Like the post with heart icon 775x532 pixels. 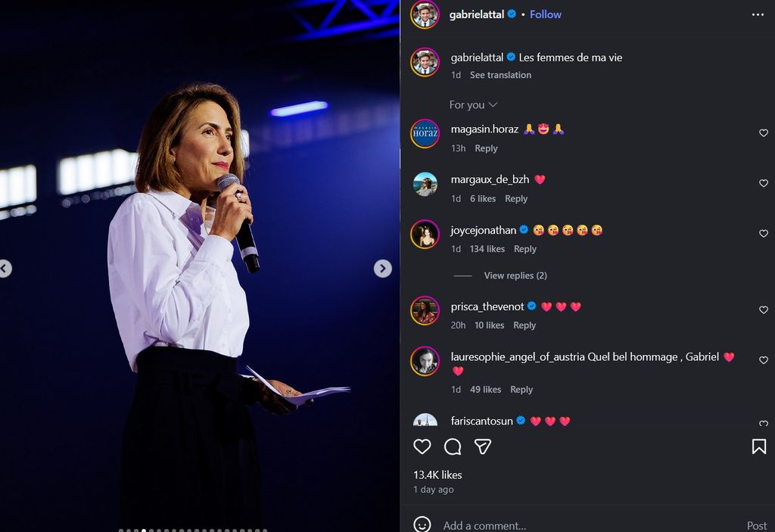422,446
